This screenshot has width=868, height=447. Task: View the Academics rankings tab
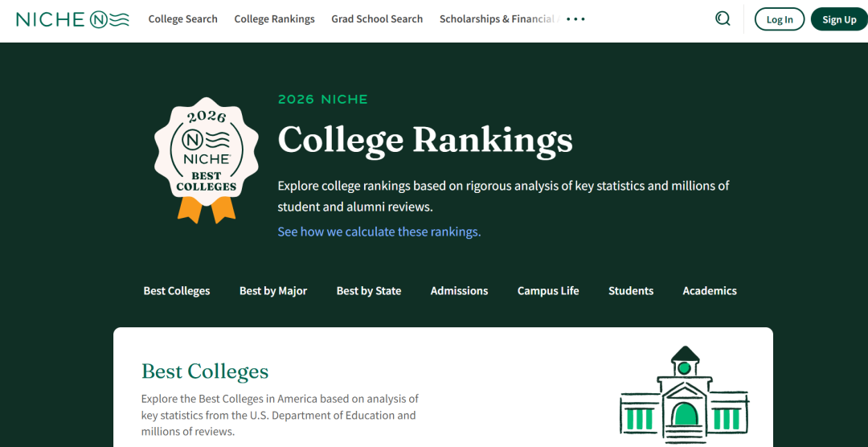tap(710, 291)
